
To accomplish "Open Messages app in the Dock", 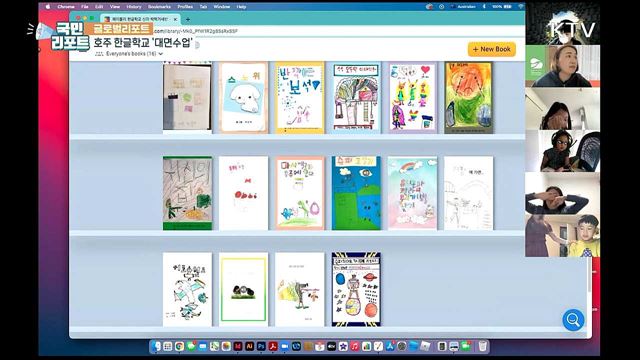I will pyautogui.click(x=191, y=347).
